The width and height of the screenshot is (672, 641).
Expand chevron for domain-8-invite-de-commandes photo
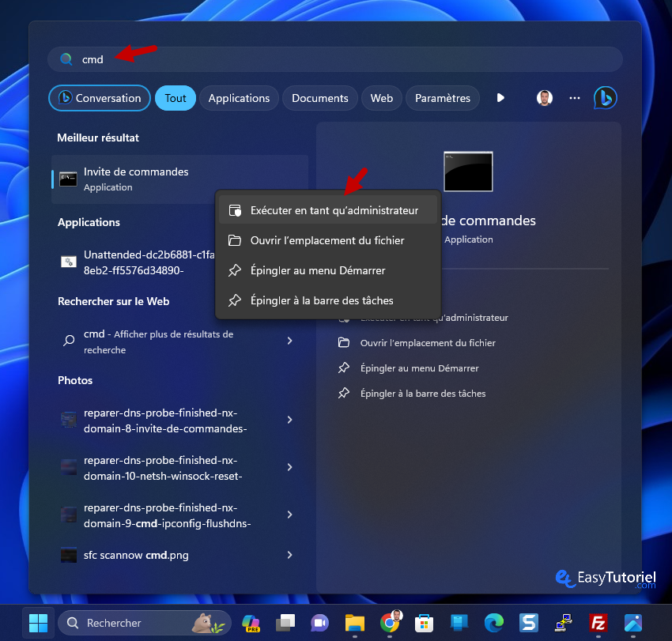tap(289, 420)
